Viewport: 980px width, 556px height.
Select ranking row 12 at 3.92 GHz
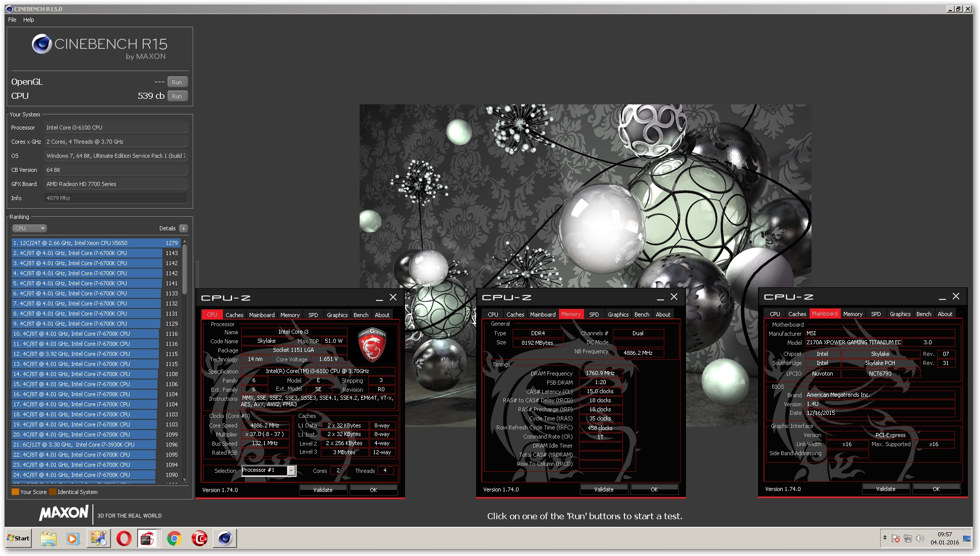[96, 354]
